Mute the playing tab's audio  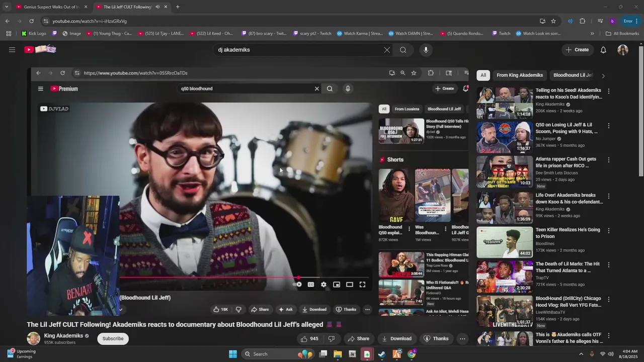pos(158,7)
